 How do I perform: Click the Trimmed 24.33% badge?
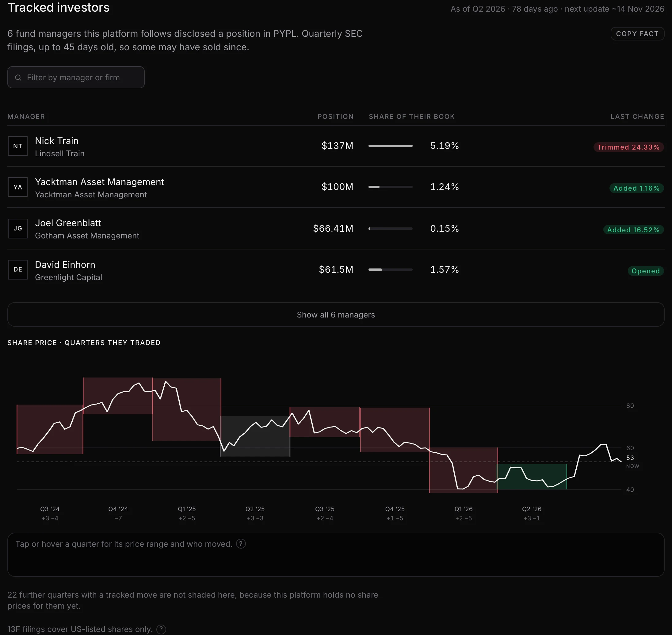(x=628, y=147)
